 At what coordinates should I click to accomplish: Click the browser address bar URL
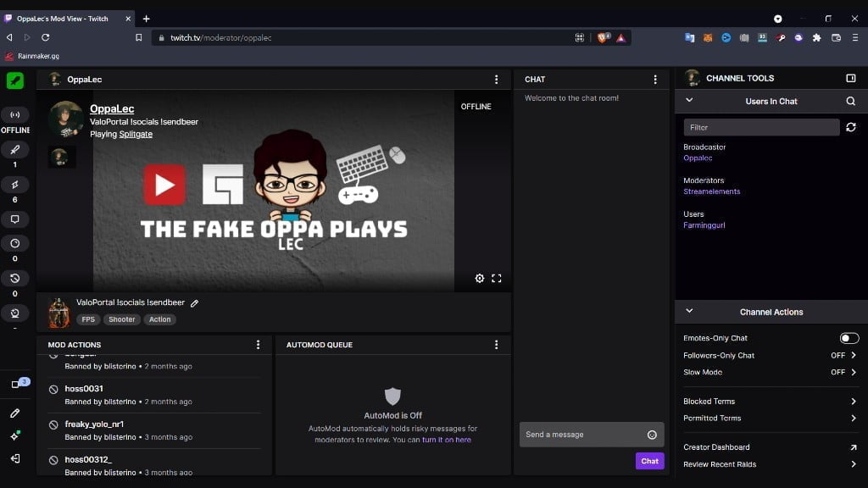pos(221,38)
